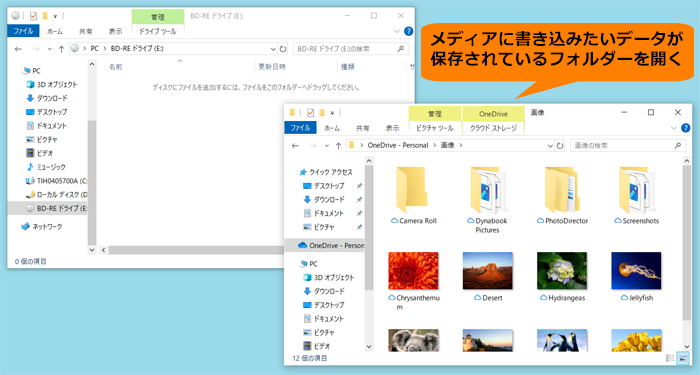The height and width of the screenshot is (375, 700).
Task: Open ファイル tab in BD-RE ドライブ window
Action: (x=23, y=31)
